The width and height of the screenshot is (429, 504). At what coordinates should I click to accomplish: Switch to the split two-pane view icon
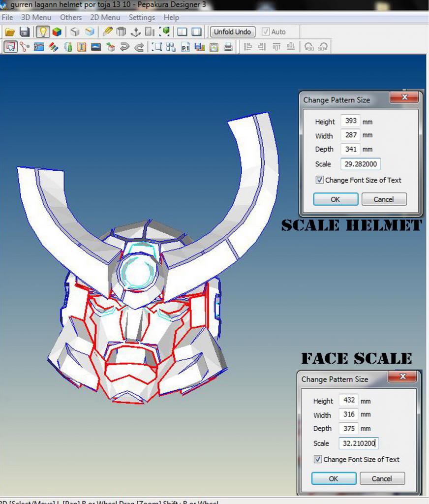pyautogui.click(x=182, y=32)
